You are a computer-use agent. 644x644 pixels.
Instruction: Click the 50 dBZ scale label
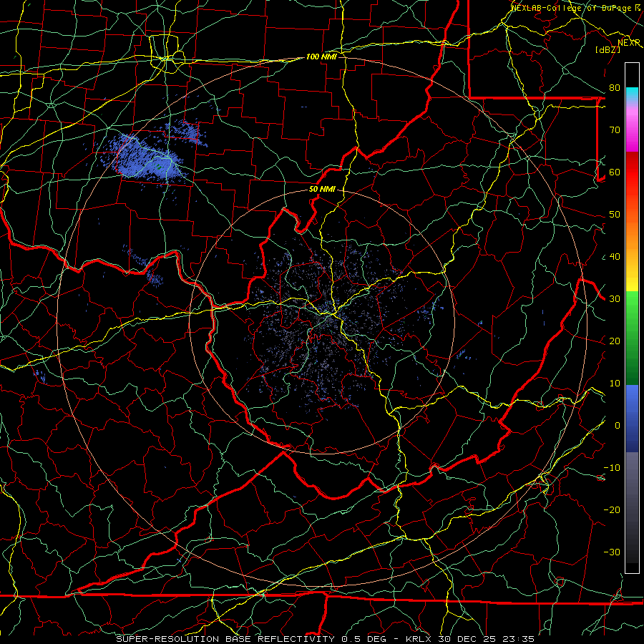tap(615, 215)
